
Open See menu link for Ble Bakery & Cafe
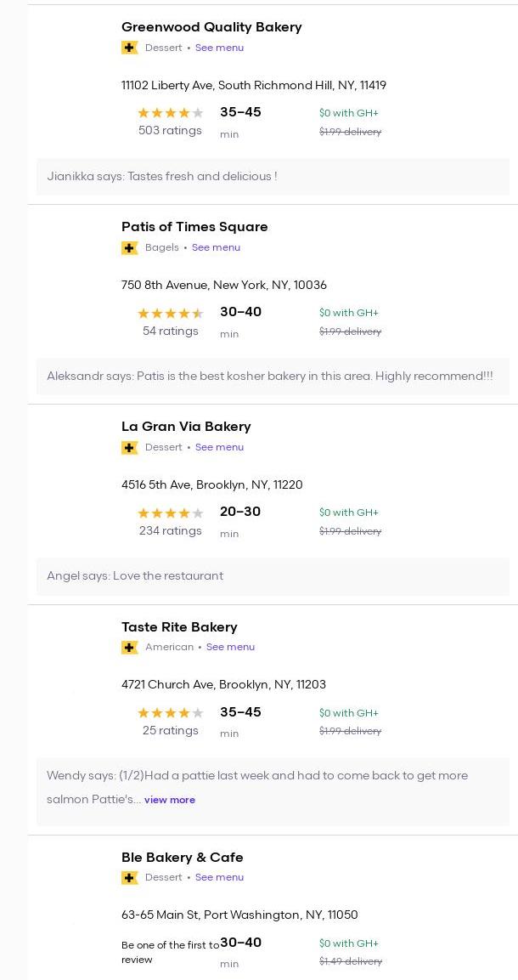219,878
